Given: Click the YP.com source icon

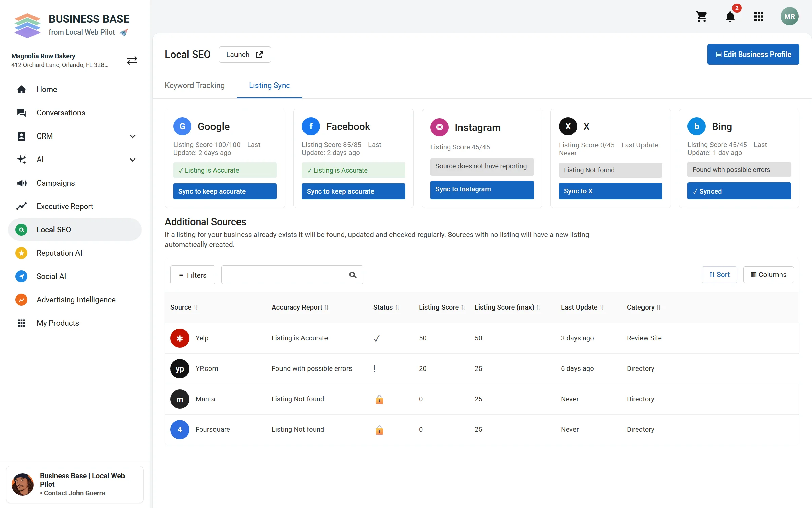Looking at the screenshot, I should coord(180,368).
